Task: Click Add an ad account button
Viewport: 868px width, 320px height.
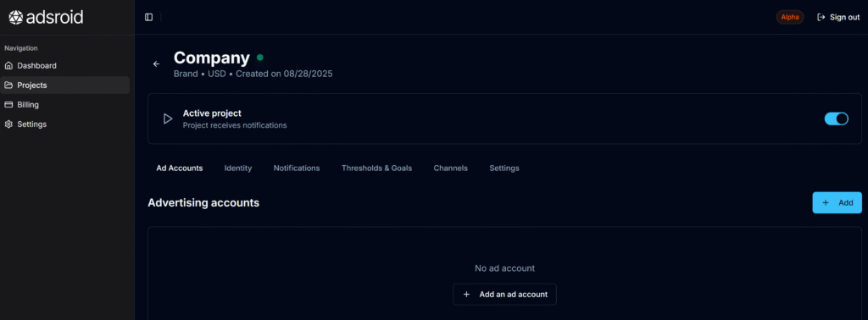Action: (x=504, y=295)
